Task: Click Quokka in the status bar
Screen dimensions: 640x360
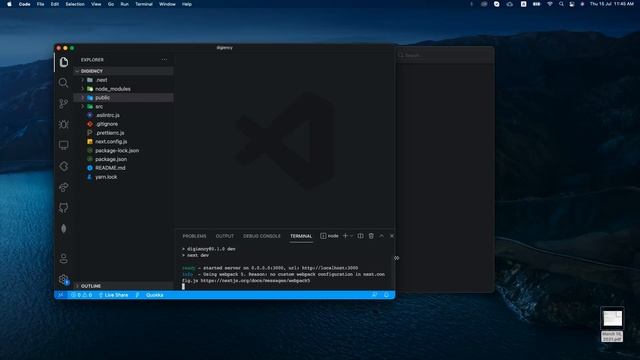Action: pos(155,295)
